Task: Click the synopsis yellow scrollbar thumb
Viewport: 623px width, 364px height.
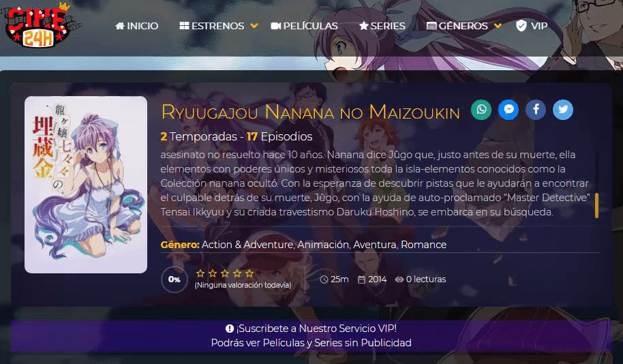Action: click(596, 205)
